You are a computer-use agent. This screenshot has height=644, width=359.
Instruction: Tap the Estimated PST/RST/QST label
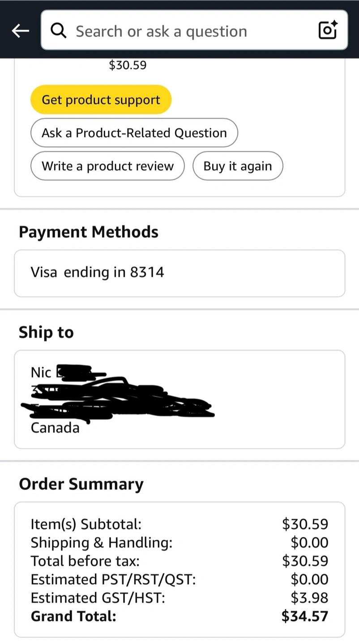point(113,579)
